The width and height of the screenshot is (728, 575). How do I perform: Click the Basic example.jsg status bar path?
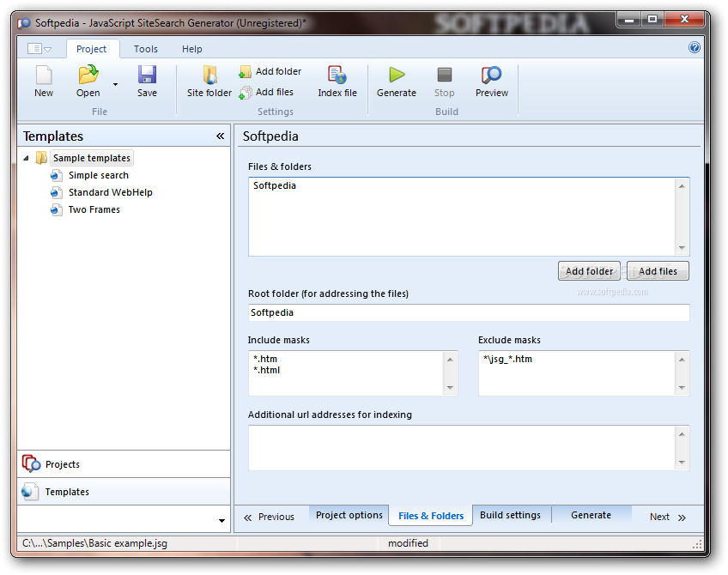click(x=94, y=543)
